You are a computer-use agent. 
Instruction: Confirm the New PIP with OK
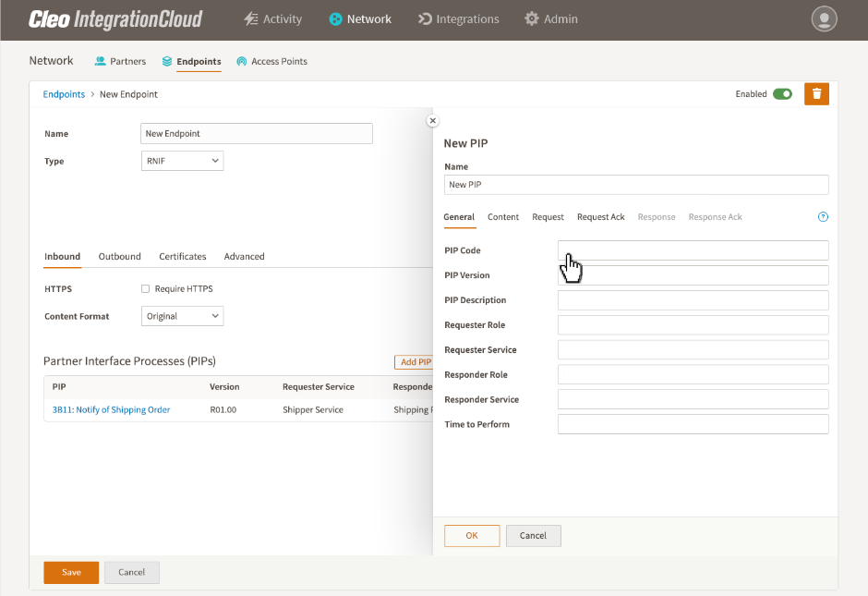[472, 536]
